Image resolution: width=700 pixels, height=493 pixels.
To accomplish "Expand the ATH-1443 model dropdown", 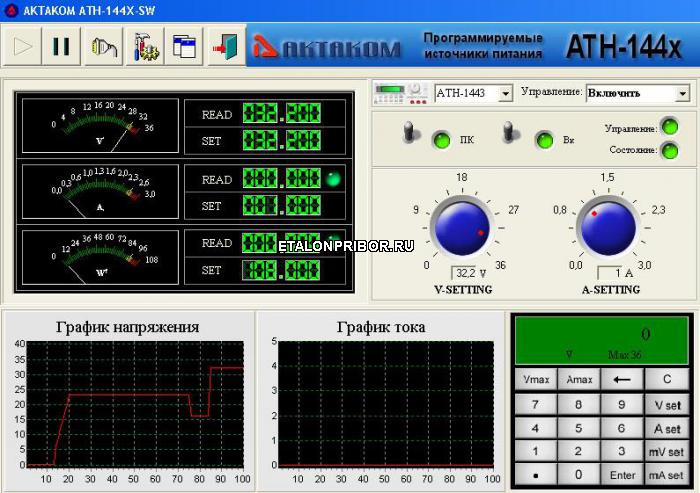I will (x=505, y=94).
